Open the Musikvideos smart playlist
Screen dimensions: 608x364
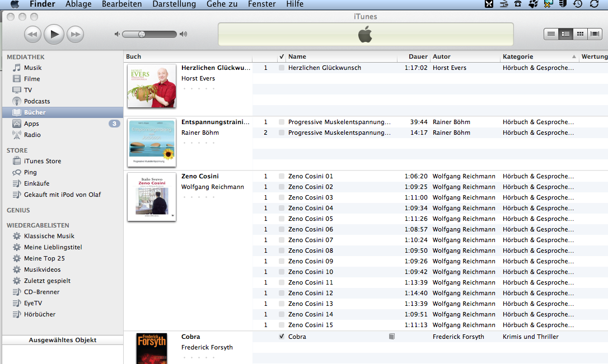(42, 270)
